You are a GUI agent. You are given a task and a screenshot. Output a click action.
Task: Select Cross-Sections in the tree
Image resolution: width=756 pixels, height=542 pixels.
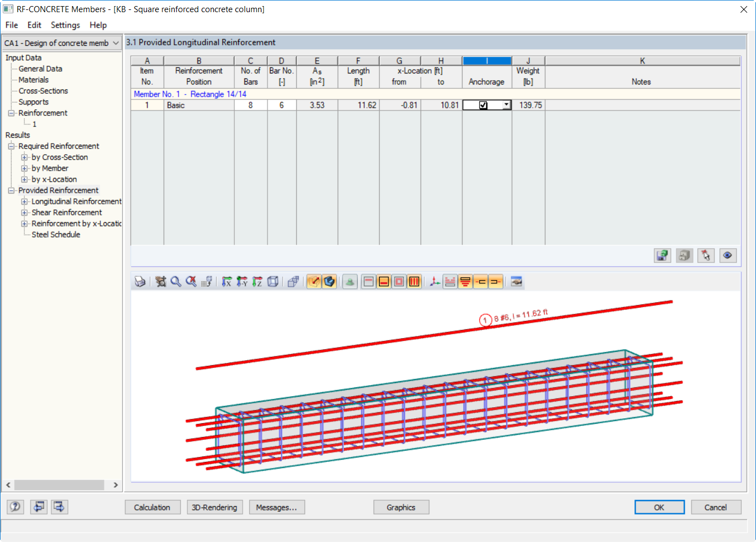43,91
